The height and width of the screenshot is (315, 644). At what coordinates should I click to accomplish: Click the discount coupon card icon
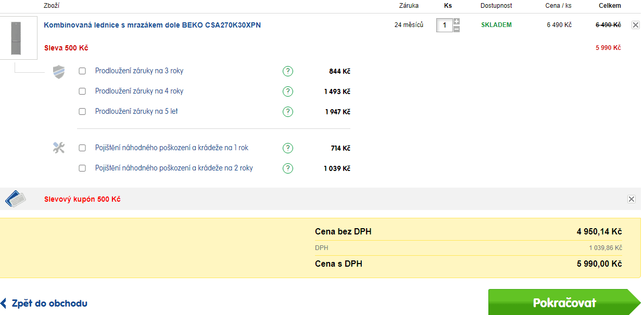coord(16,199)
